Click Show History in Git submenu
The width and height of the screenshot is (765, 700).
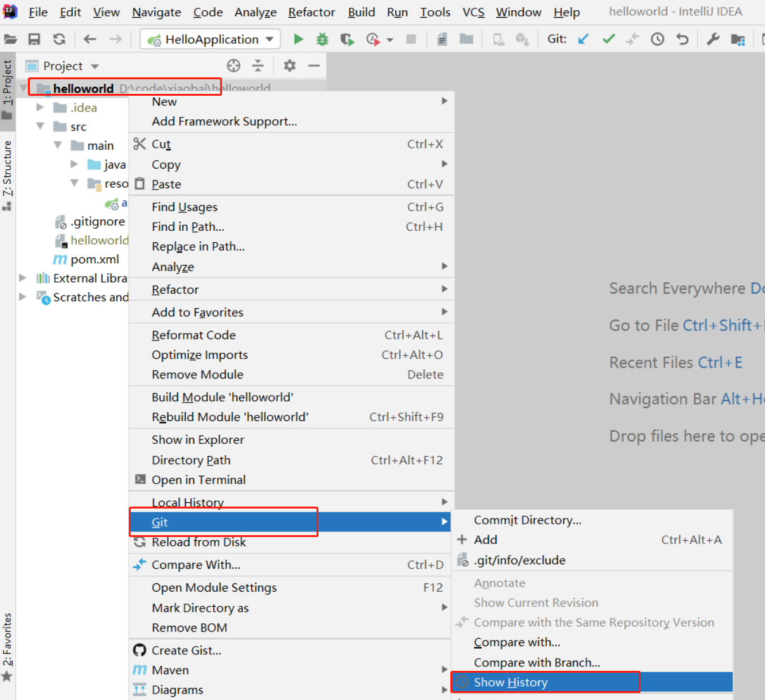(592, 682)
